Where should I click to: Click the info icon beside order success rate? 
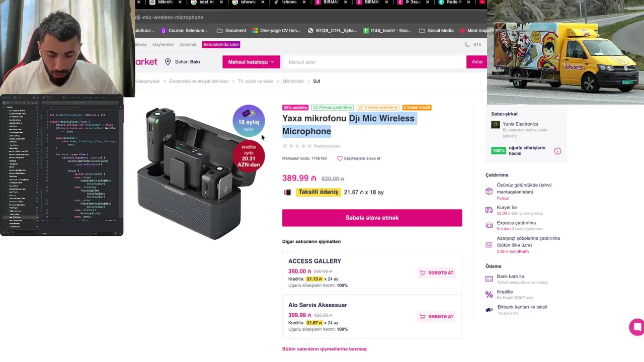click(x=557, y=151)
